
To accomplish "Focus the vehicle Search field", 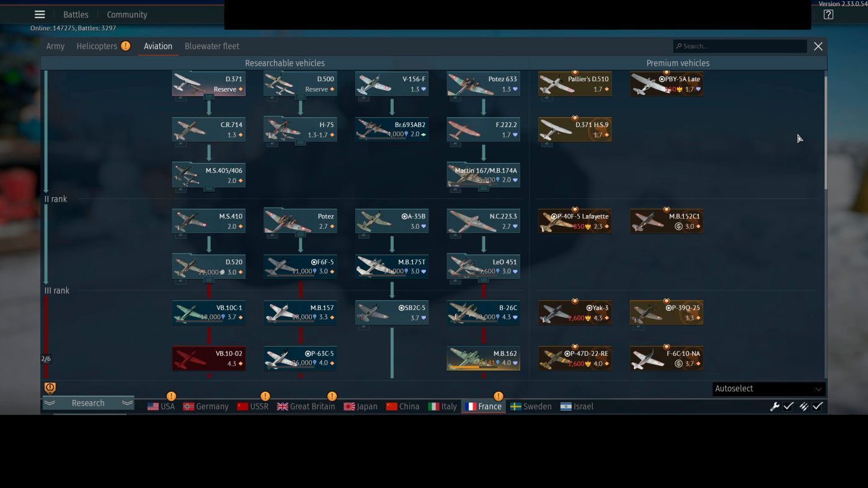I will point(740,47).
